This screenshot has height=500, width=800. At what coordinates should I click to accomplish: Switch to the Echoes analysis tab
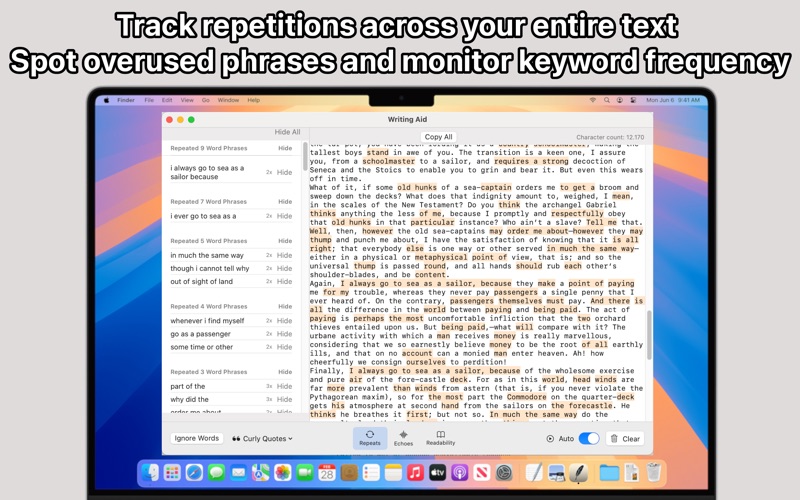[403, 438]
